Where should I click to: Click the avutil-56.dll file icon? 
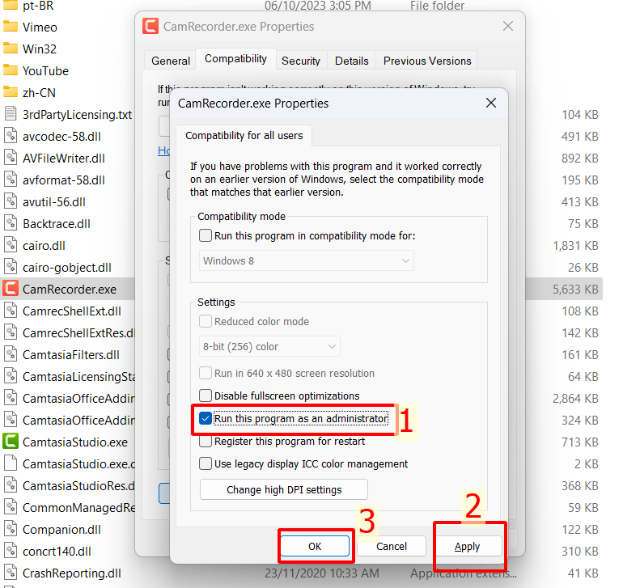point(10,202)
